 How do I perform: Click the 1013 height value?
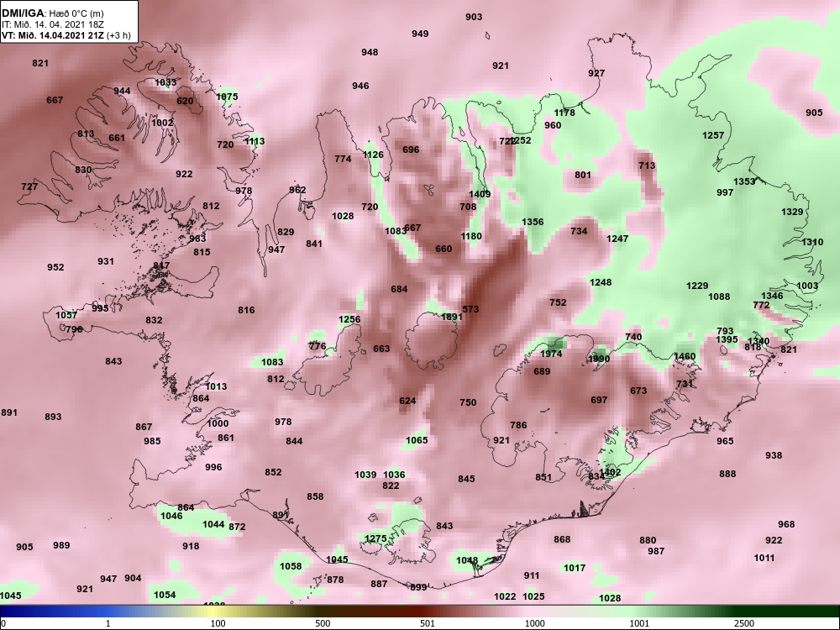pyautogui.click(x=216, y=386)
